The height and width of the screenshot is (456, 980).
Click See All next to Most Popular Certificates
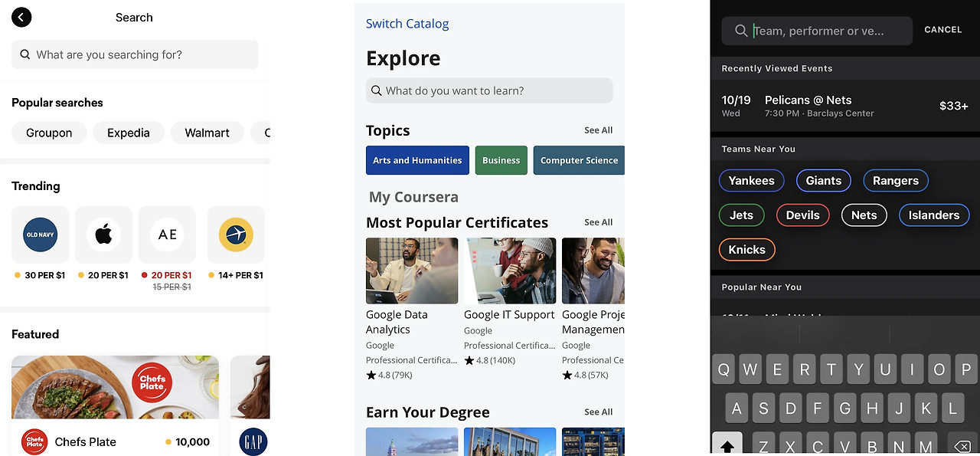pos(598,222)
